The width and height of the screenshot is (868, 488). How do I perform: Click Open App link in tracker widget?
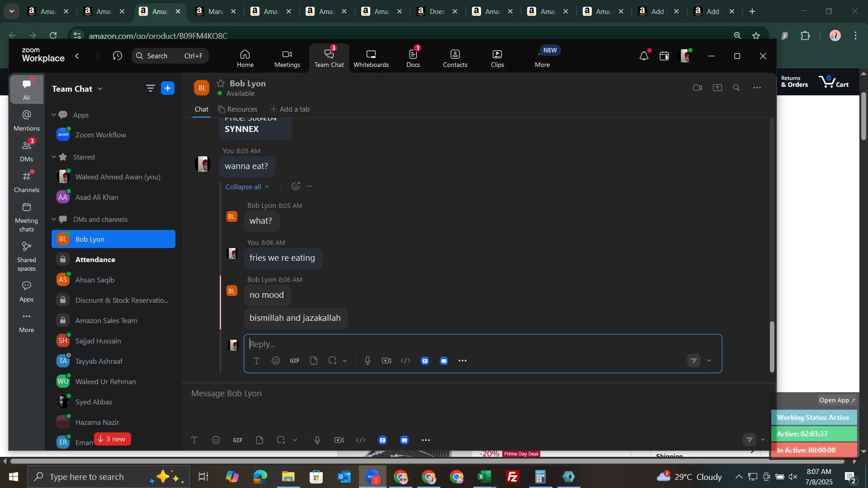(x=837, y=400)
